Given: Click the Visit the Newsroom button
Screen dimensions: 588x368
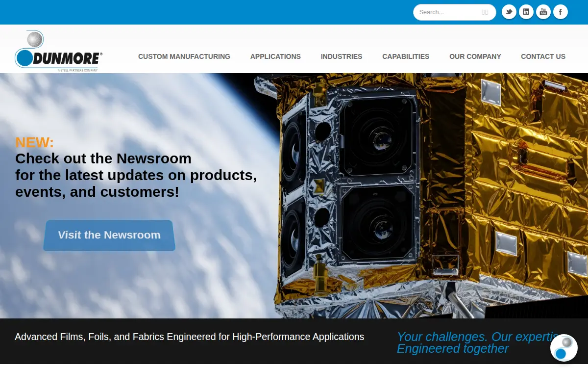Looking at the screenshot, I should (109, 235).
